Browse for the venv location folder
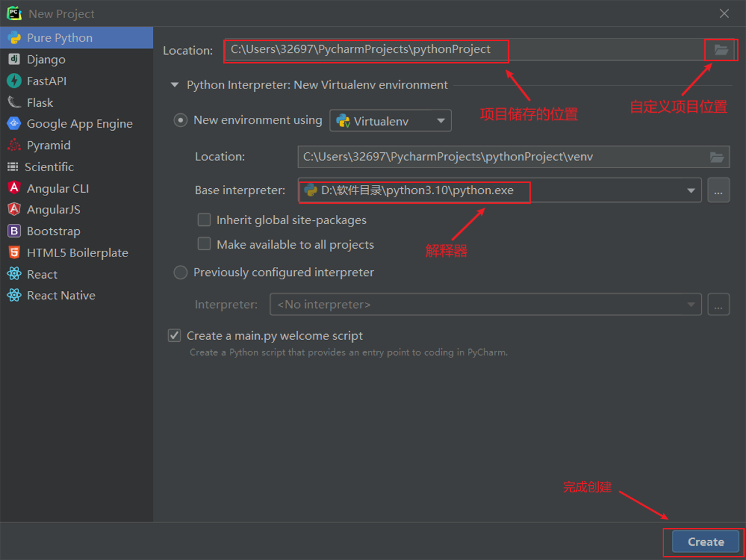Image resolution: width=746 pixels, height=560 pixels. (x=717, y=156)
